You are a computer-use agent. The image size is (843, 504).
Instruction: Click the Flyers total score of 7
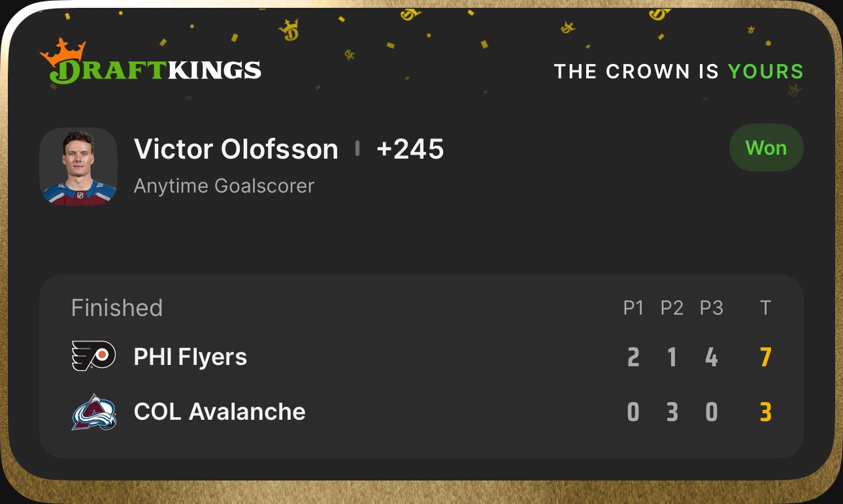point(766,357)
